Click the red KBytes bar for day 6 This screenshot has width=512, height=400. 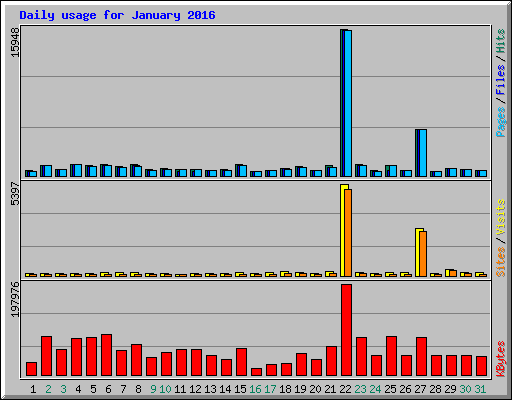(106, 355)
